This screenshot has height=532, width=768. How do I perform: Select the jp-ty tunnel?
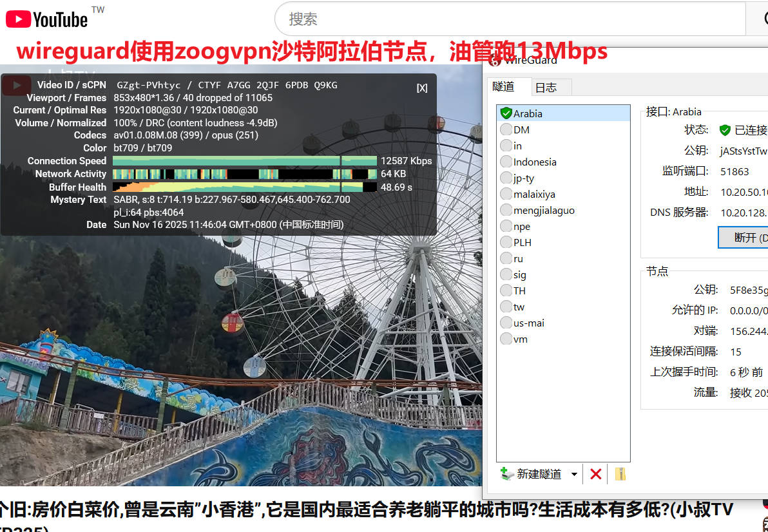coord(523,178)
